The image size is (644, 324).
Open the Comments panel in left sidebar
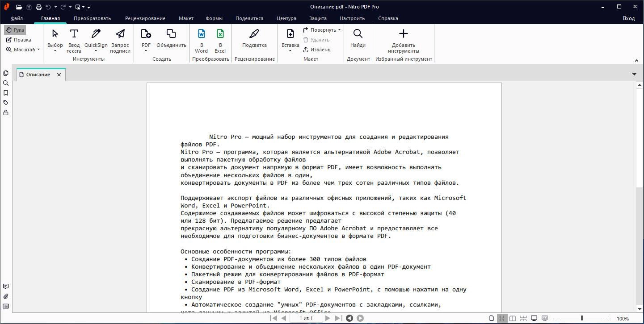(x=6, y=287)
